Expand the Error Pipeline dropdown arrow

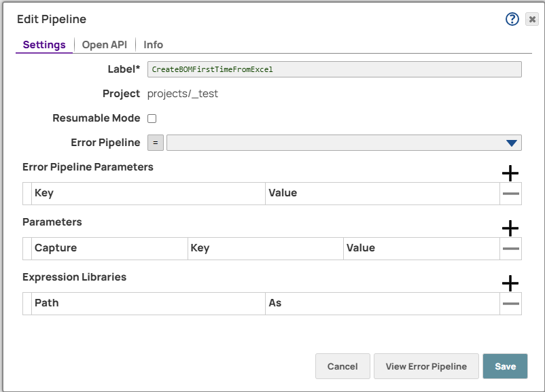tap(511, 143)
